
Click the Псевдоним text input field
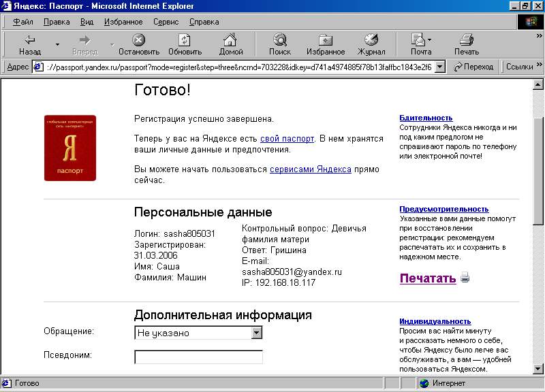[x=198, y=357]
